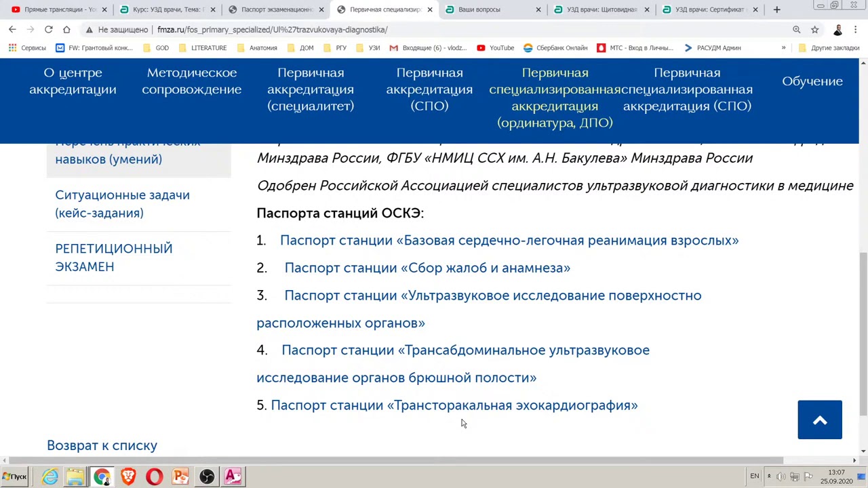This screenshot has height=488, width=868.
Task: Expand hidden bookmarks with double chevron
Action: tap(783, 47)
